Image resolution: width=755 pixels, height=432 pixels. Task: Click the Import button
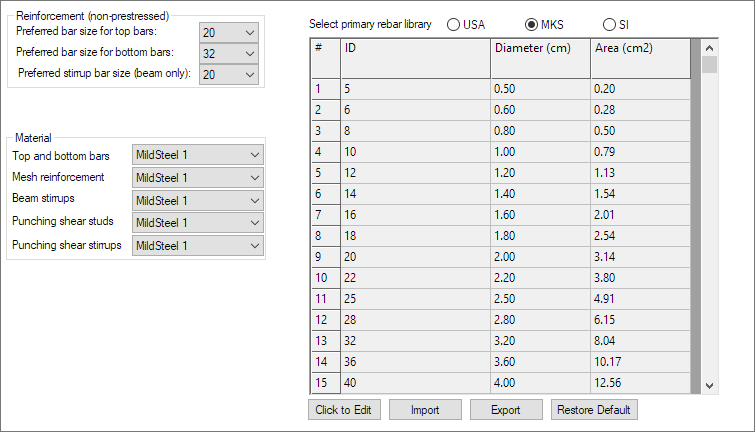pos(425,410)
